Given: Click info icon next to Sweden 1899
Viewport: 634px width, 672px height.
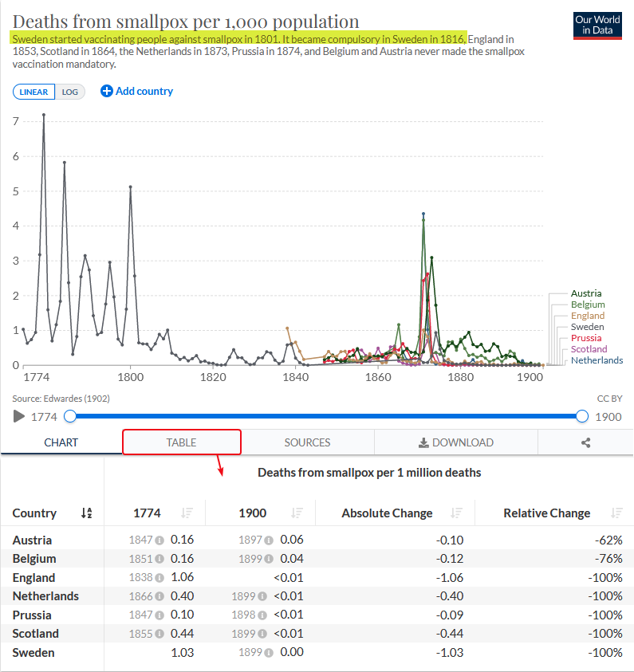Looking at the screenshot, I should click(269, 653).
